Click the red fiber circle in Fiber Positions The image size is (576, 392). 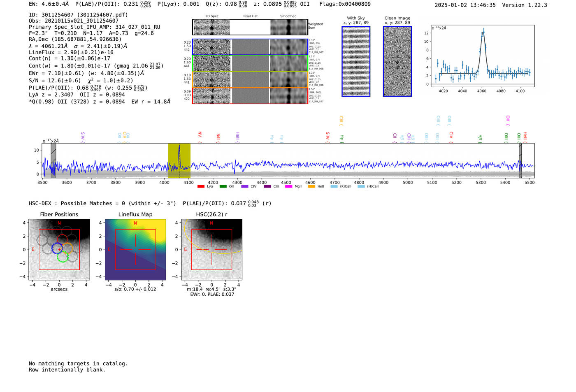tap(62, 239)
